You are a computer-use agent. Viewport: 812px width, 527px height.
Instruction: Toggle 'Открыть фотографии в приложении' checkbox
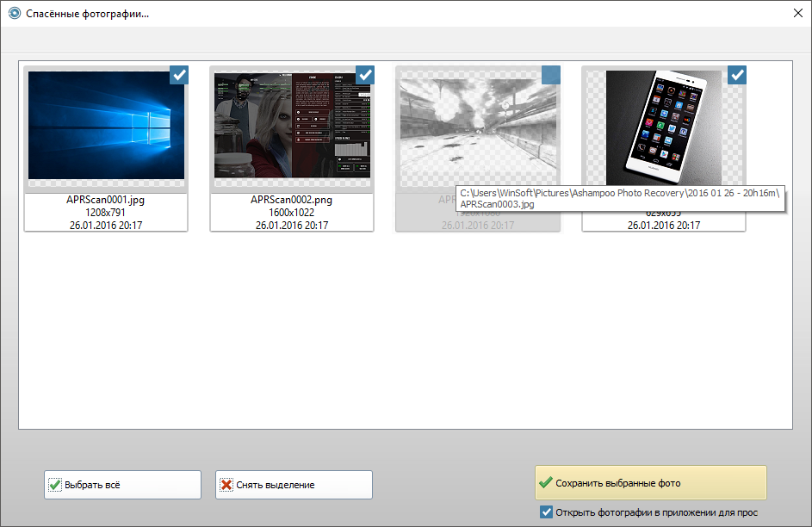(x=546, y=512)
